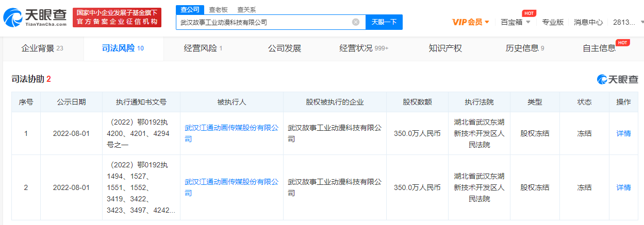Click the 执行法院 column header

(479, 102)
